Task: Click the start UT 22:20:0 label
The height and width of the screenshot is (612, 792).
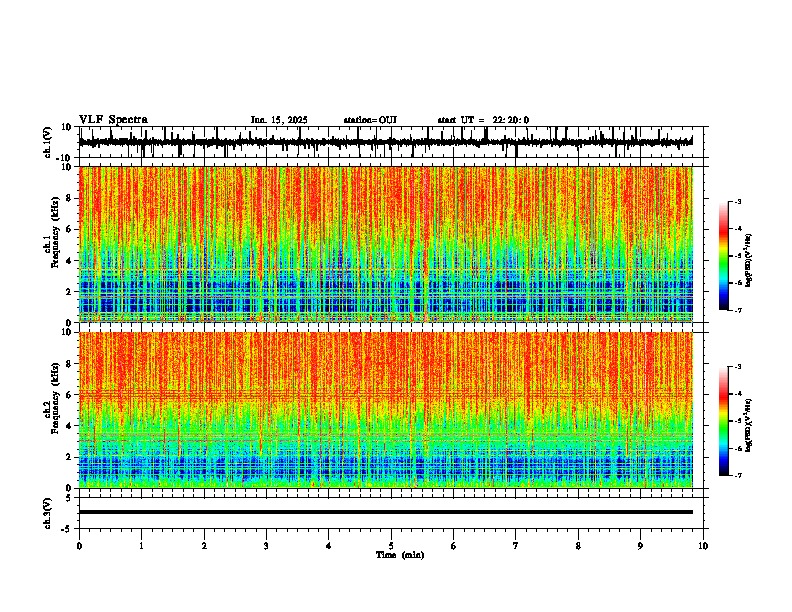Action: [483, 120]
